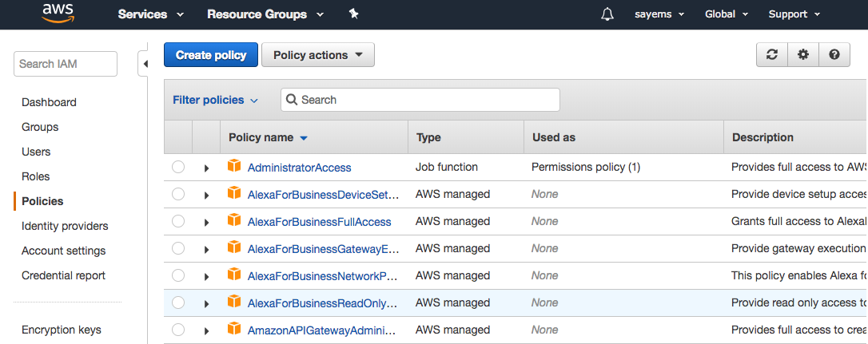
Task: Expand the AmazonAPIGatewayAdmini row details
Action: click(206, 330)
